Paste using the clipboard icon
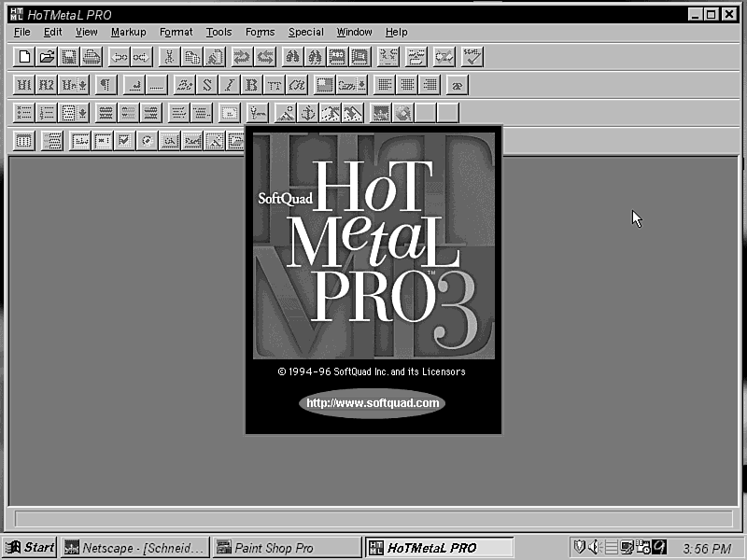The image size is (747, 560). point(215,57)
